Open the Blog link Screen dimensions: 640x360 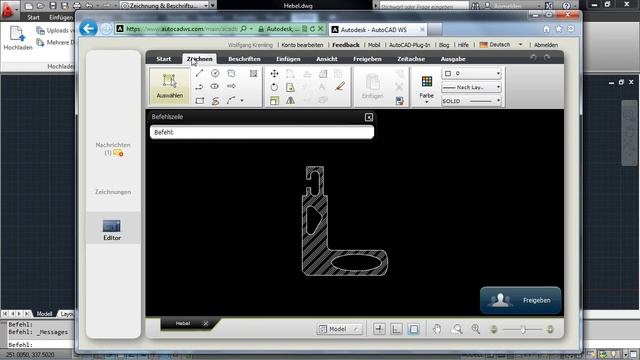click(x=444, y=45)
